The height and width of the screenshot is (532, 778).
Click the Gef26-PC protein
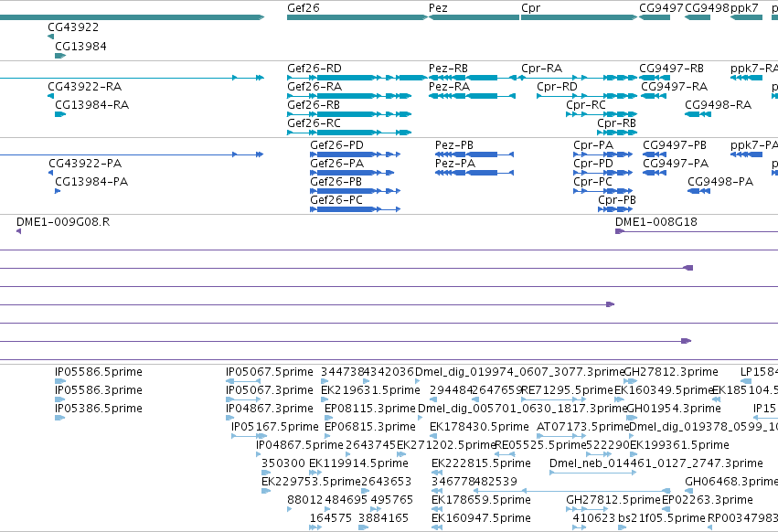point(356,209)
